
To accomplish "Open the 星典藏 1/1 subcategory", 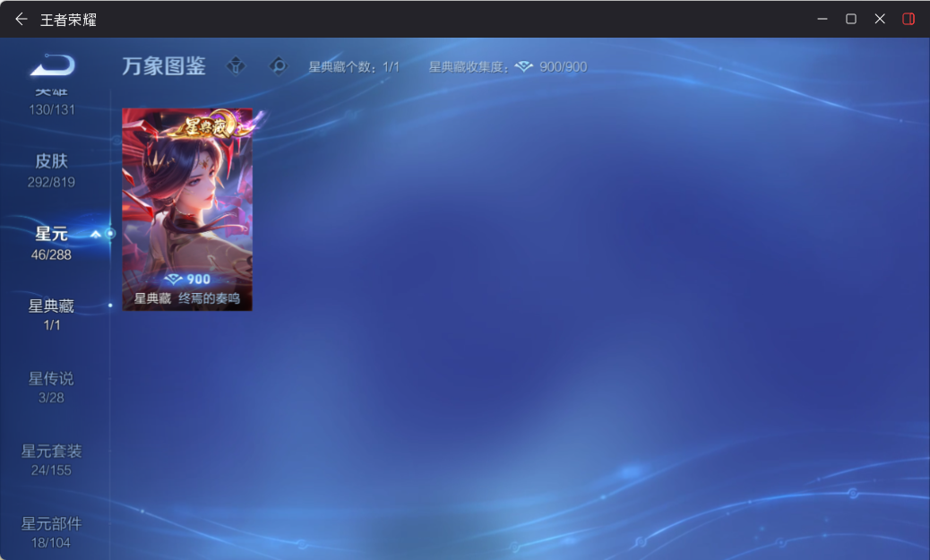I will [x=52, y=314].
